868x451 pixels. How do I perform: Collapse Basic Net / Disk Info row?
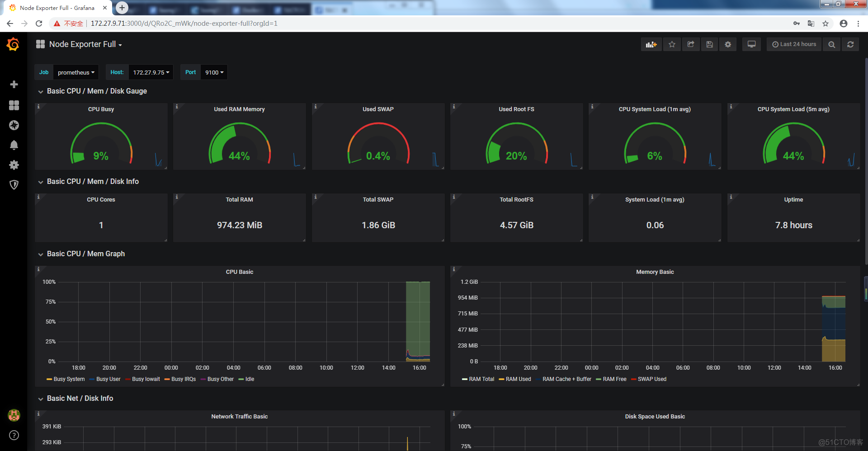(80, 399)
